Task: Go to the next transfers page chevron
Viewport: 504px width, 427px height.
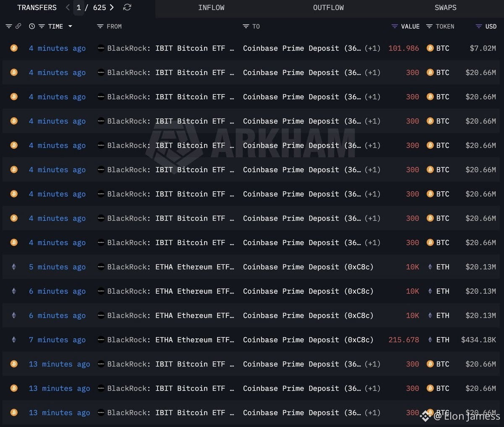Action: coord(111,8)
